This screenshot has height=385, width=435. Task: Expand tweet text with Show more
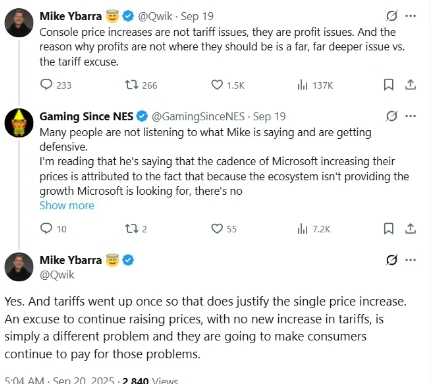pyautogui.click(x=67, y=205)
